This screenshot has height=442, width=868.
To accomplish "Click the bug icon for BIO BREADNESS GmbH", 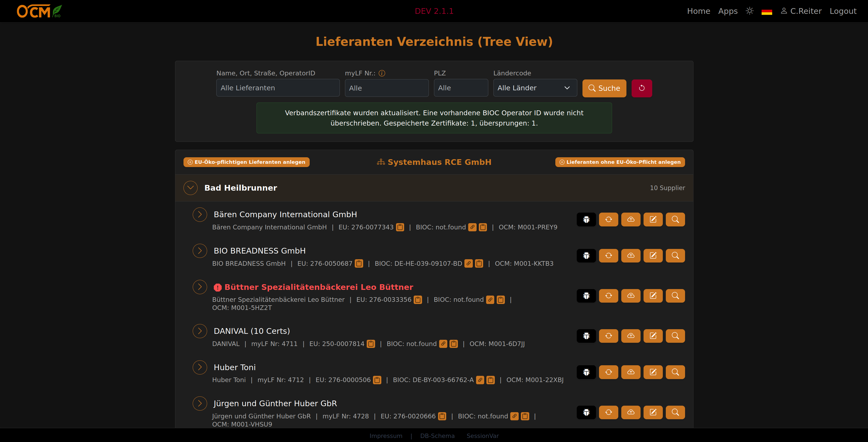I will pos(586,255).
